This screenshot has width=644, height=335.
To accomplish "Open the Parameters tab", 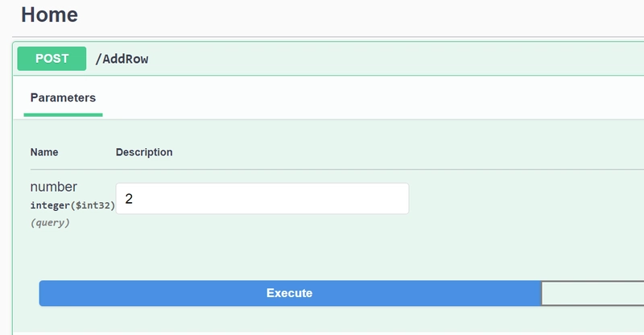I will [63, 97].
